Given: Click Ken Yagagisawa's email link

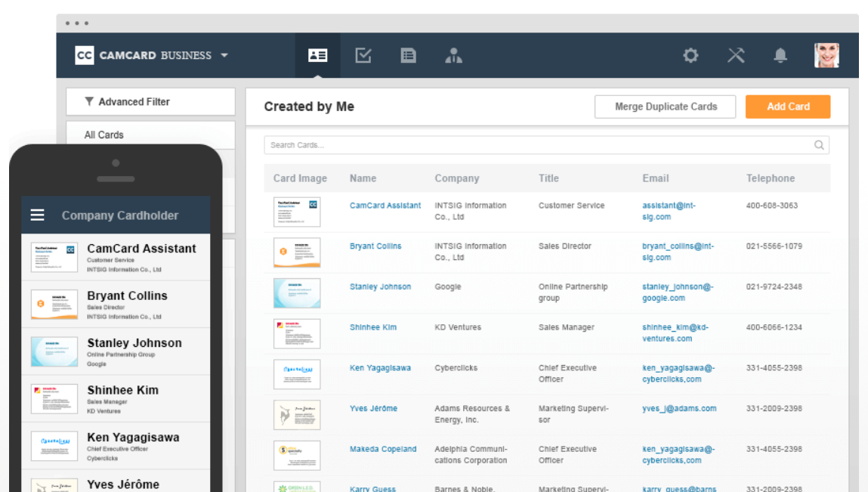Looking at the screenshot, I should [x=678, y=373].
